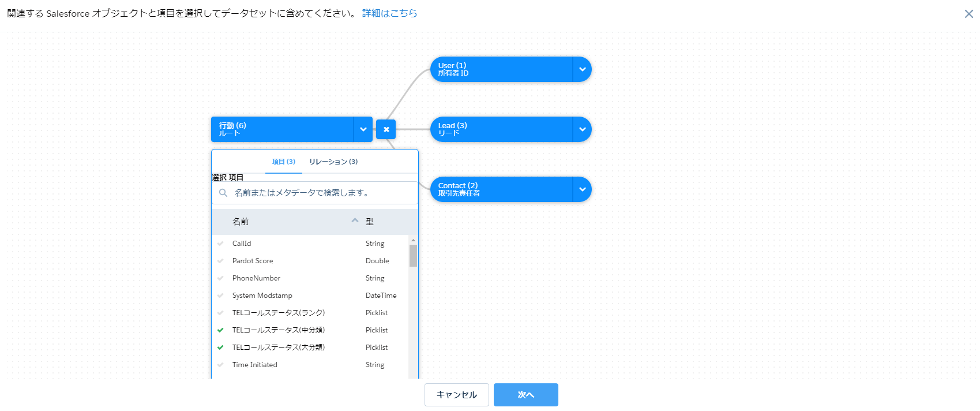
Task: Expand the Lead リード node dropdown
Action: [582, 129]
